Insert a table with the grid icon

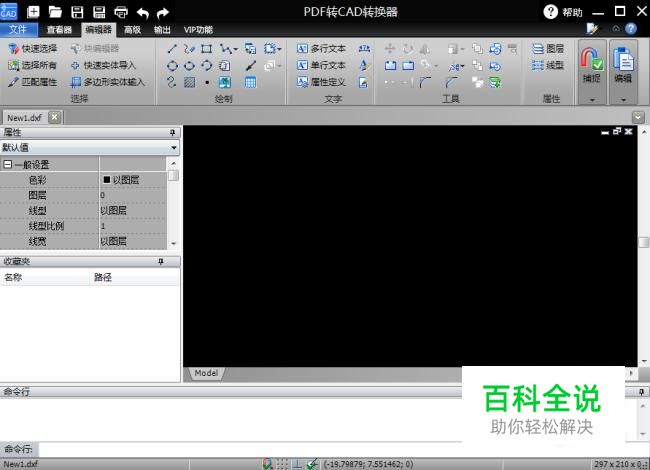click(250, 82)
